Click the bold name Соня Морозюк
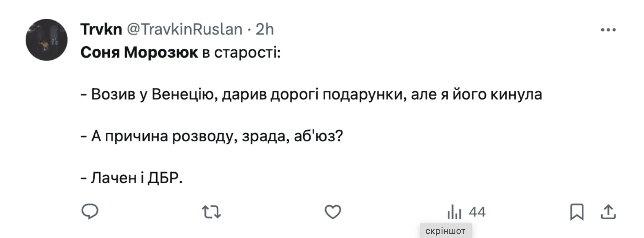Screen dimensions: 644x238 [x=139, y=52]
